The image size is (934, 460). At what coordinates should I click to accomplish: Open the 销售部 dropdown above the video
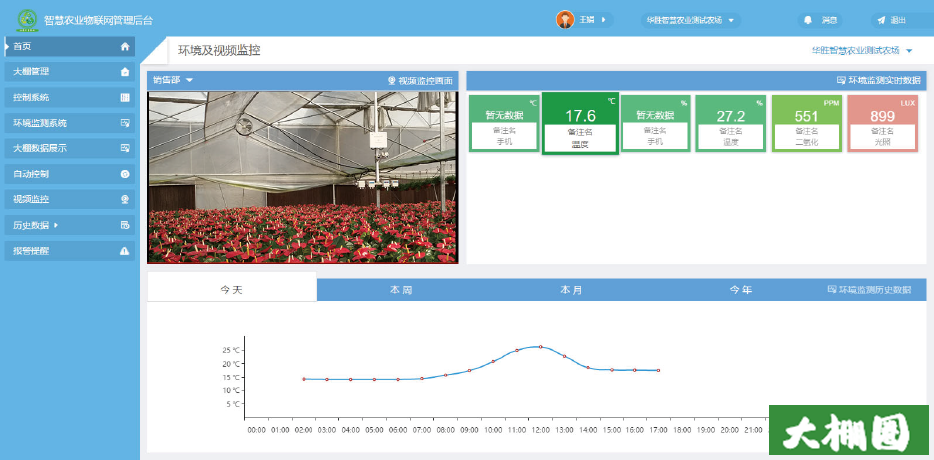click(x=173, y=80)
